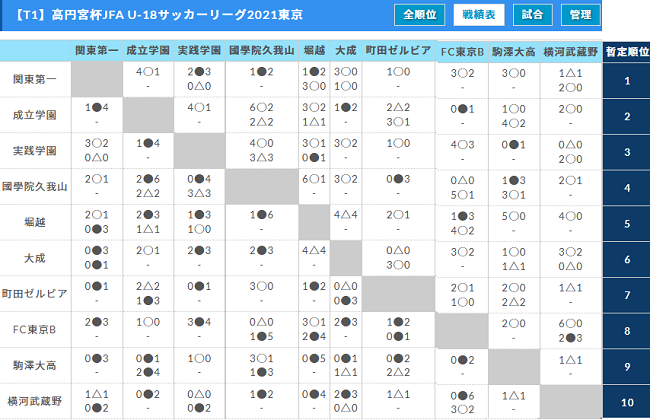Click rank 7 in the 町田ゼルビア row
The height and width of the screenshot is (420, 650).
pyautogui.click(x=627, y=295)
